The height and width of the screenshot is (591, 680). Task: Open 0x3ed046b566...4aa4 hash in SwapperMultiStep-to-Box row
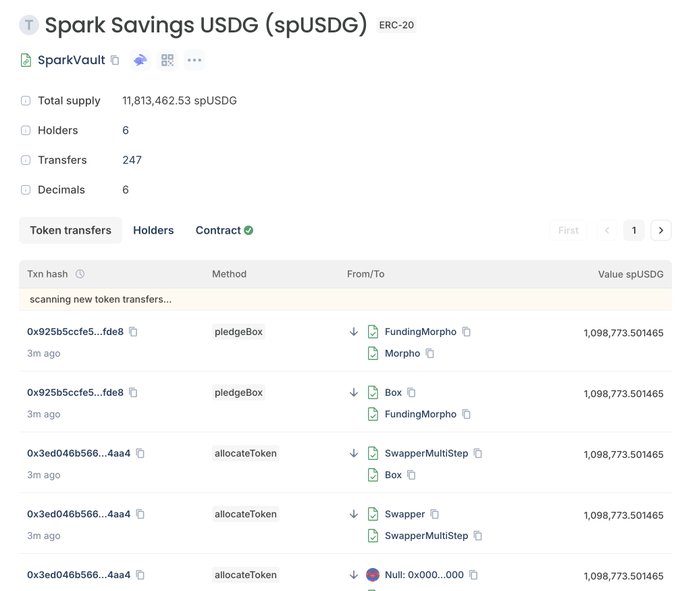78,453
